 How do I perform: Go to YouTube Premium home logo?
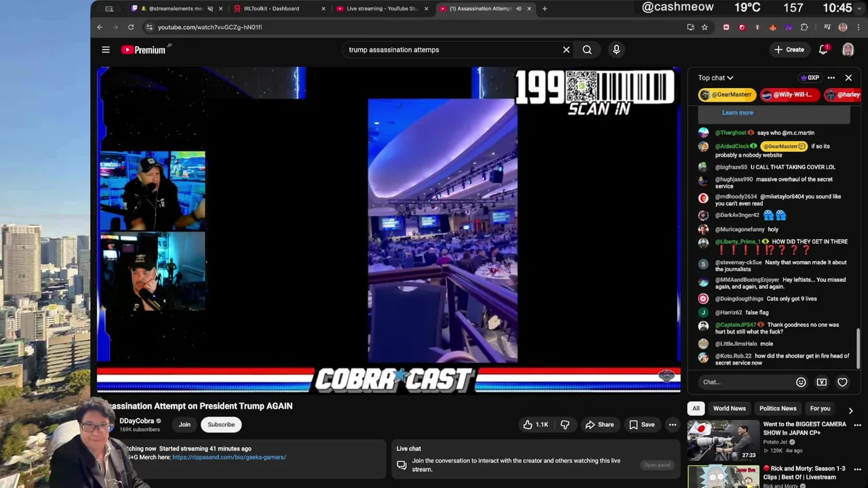[x=144, y=49]
